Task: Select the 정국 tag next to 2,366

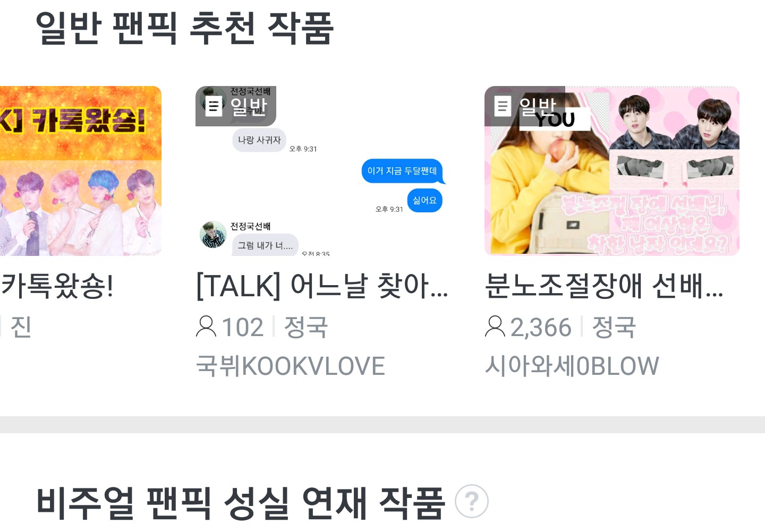Action: (614, 327)
